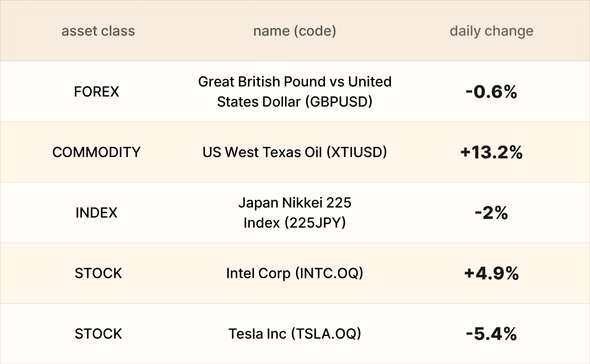Click the -0.6% daily change value
This screenshot has height=364, width=590.
pos(491,92)
